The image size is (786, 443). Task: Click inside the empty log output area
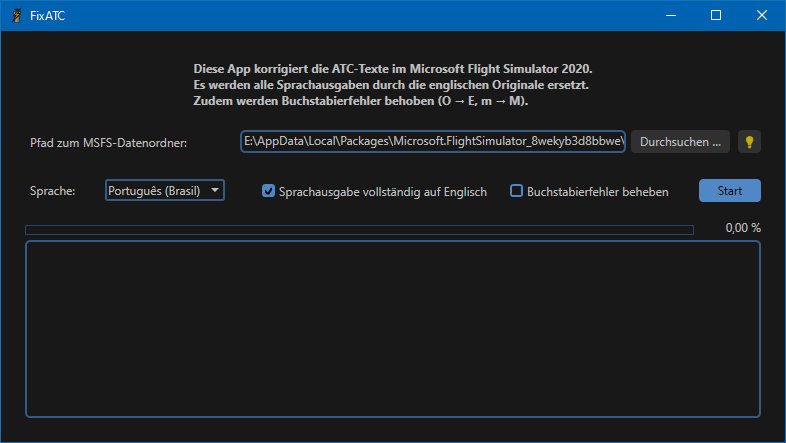click(393, 329)
